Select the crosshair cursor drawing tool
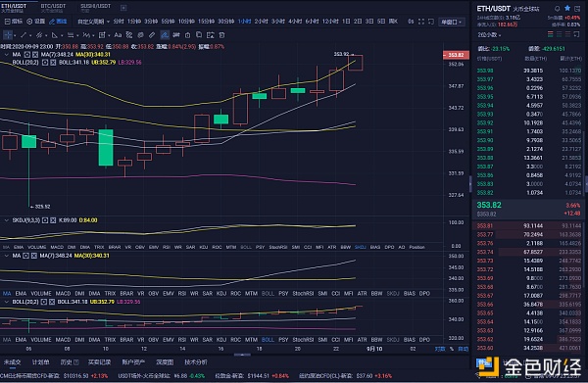Image resolution: width=588 pixels, height=383 pixels. [x=8, y=35]
